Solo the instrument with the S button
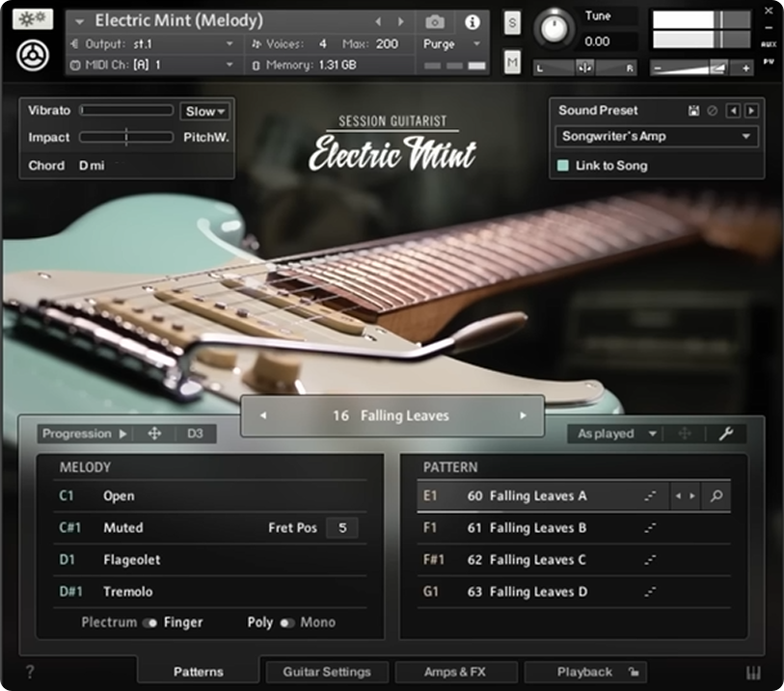784x691 pixels. coord(512,22)
